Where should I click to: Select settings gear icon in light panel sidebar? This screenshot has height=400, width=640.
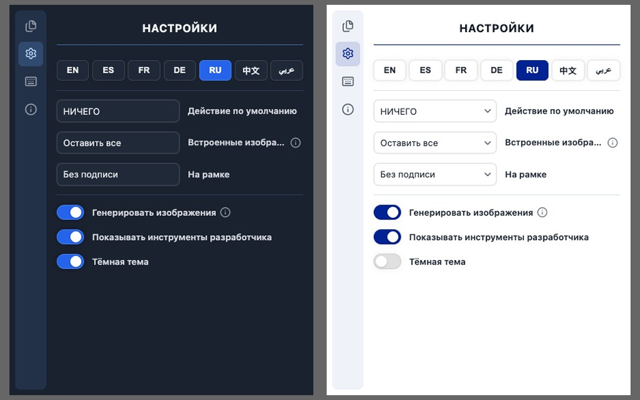tap(348, 53)
